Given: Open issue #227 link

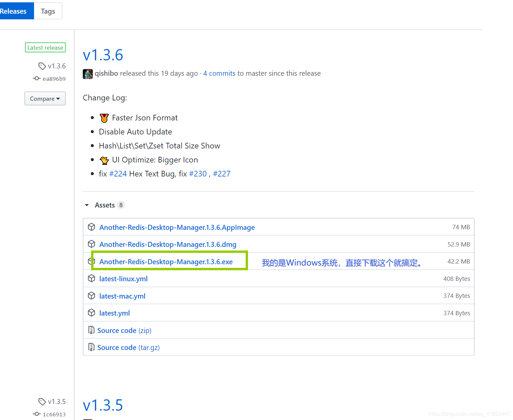Looking at the screenshot, I should pyautogui.click(x=222, y=174).
